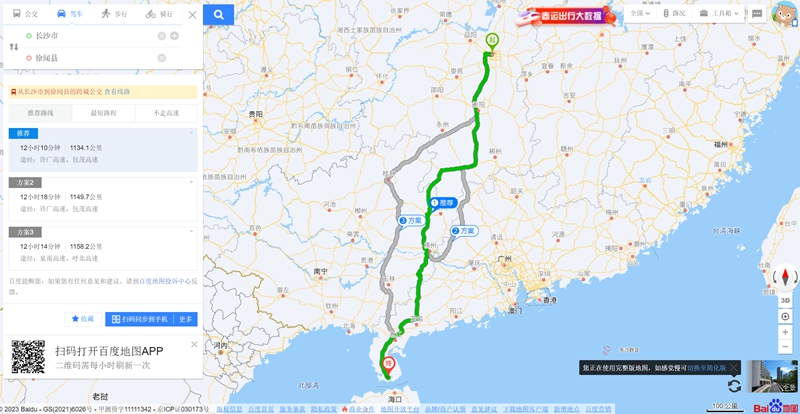Click the compass orientation control
Viewport: 800px width, 414px height.
coord(785,277)
